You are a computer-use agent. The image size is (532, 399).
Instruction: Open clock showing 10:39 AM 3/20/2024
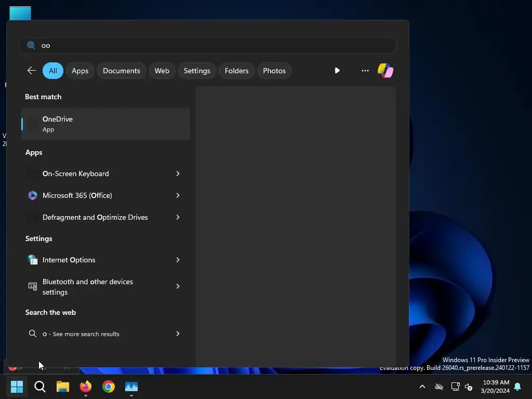[x=495, y=387]
